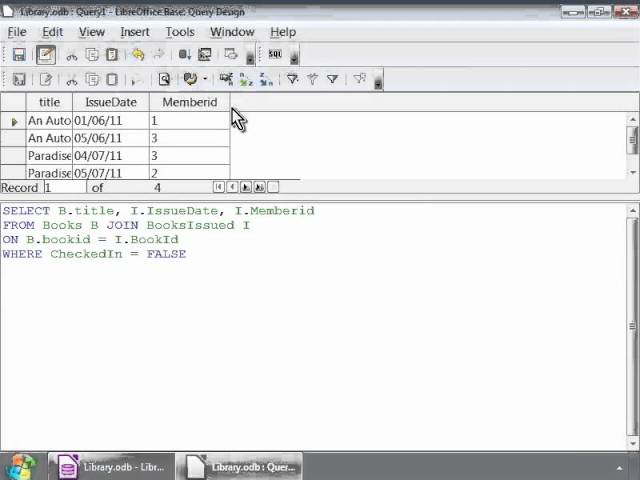Select the title column header
The height and width of the screenshot is (480, 640).
tap(49, 102)
